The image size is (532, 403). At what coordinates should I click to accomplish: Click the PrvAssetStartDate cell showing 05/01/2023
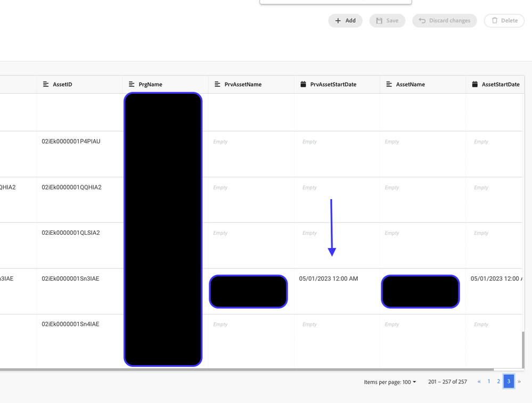coord(329,279)
